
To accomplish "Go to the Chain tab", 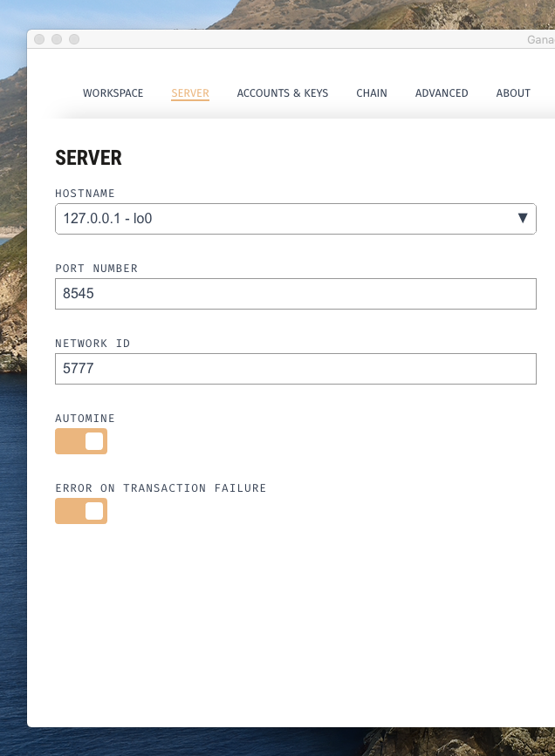I will pos(372,93).
